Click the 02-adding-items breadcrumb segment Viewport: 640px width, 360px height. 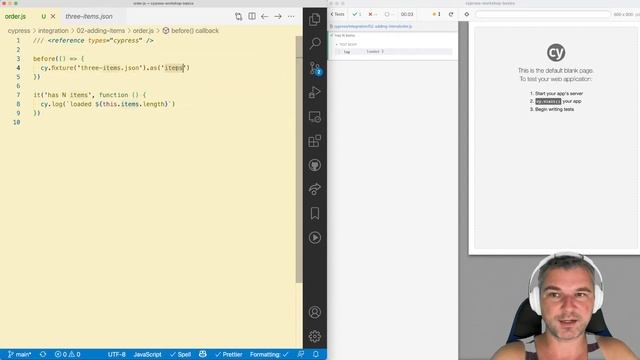point(100,31)
